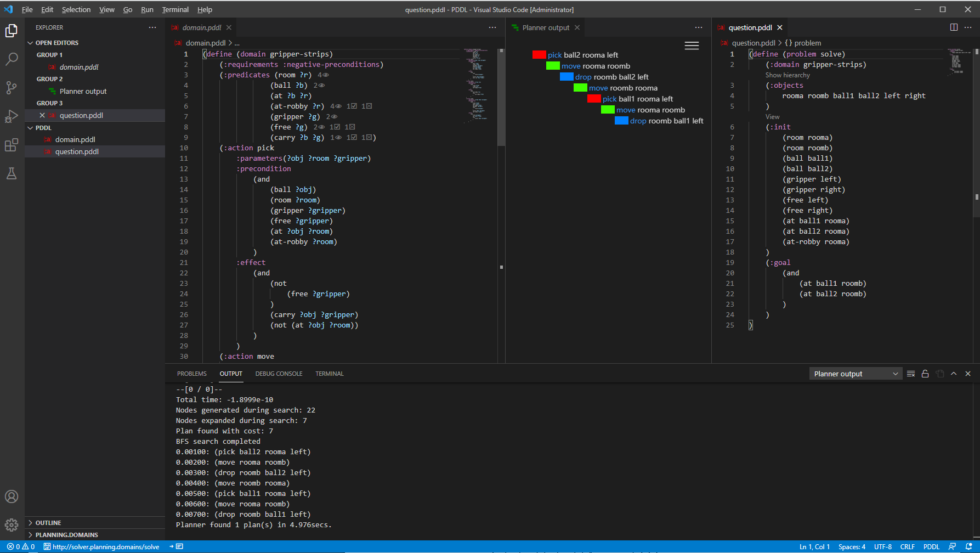Open the Planner output channel dropdown
Image resolution: width=980 pixels, height=553 pixels.
[x=856, y=374]
